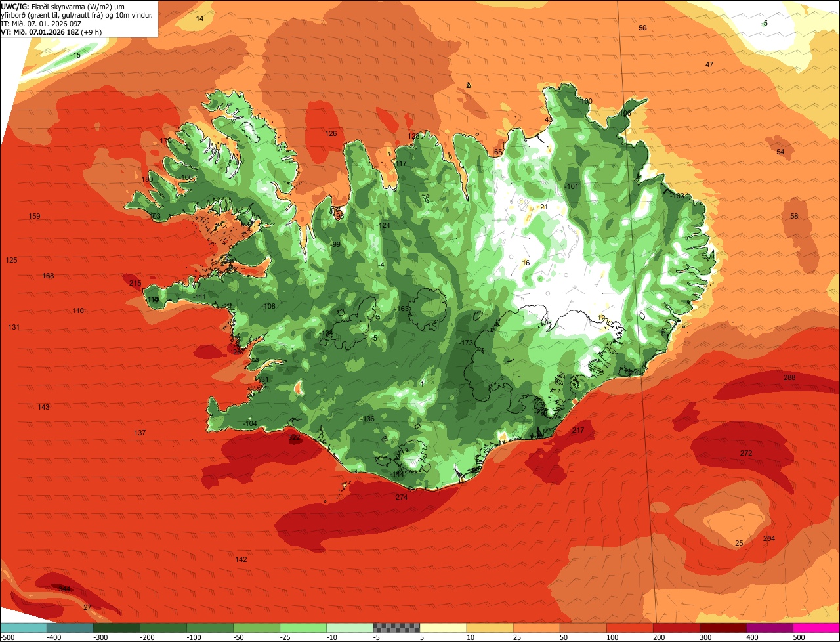This screenshot has width=840, height=642.
Task: Select the pale yellow swatch between 5 and 10
Action: (443, 627)
